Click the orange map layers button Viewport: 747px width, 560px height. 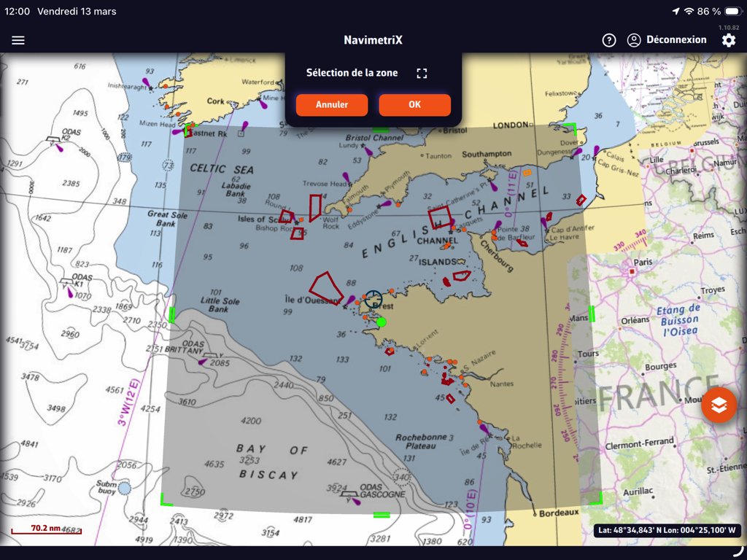tap(719, 405)
